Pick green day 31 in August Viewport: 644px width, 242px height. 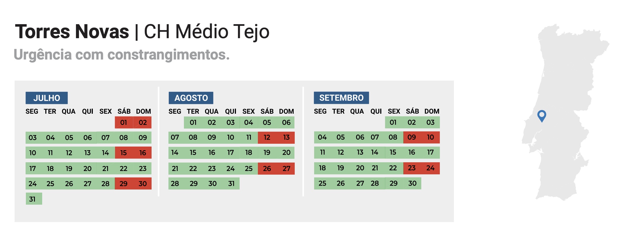point(231,184)
